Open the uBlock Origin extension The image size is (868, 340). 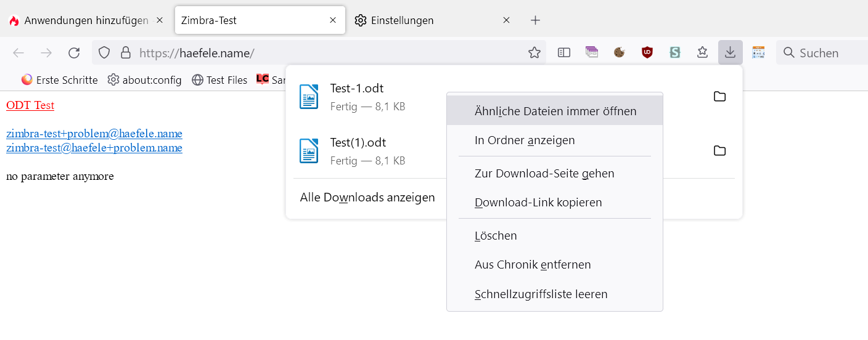point(647,53)
